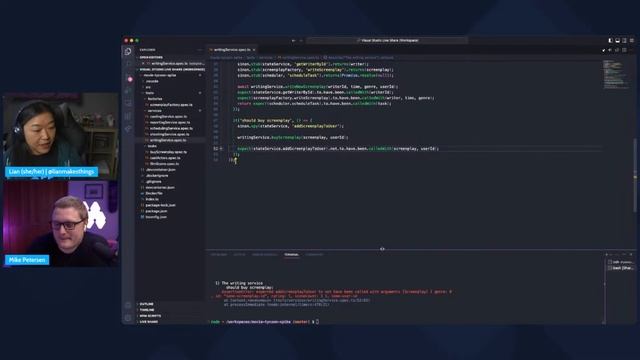The width and height of the screenshot is (640, 360).
Task: Click the editor vertical scrollbar
Action: 635,176
